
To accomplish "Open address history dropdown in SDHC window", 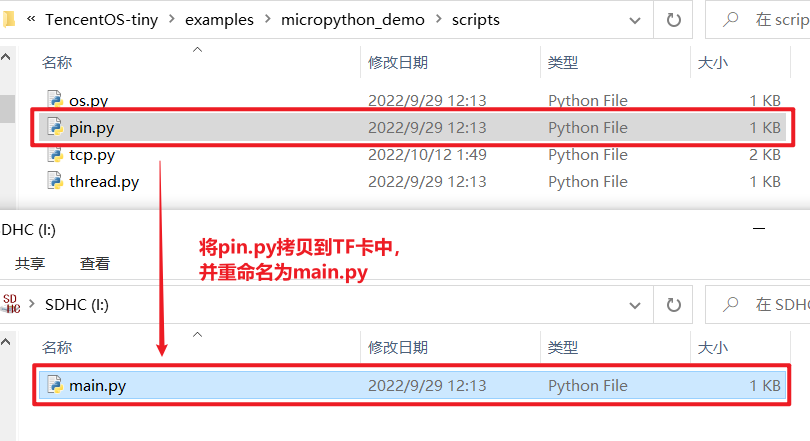I will 635,306.
